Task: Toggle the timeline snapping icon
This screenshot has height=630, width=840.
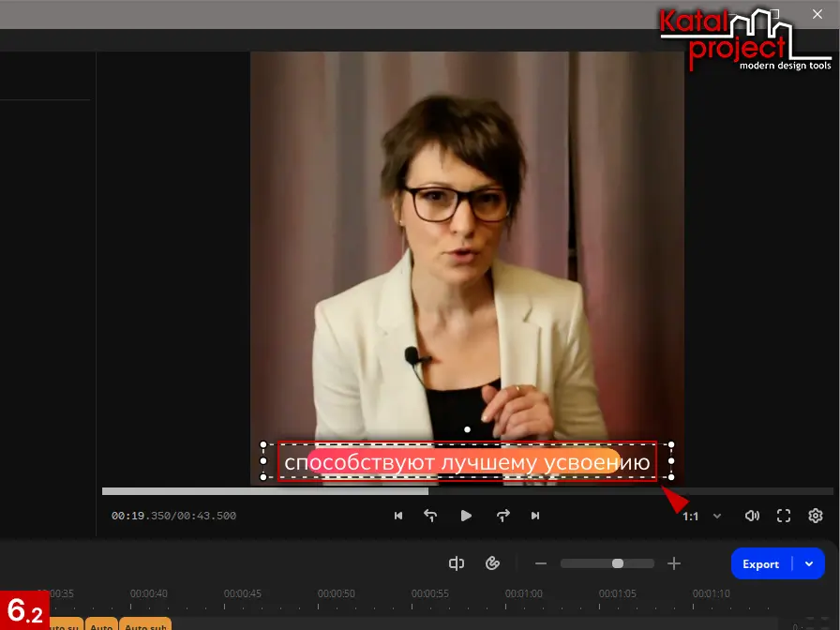Action: coord(457,563)
